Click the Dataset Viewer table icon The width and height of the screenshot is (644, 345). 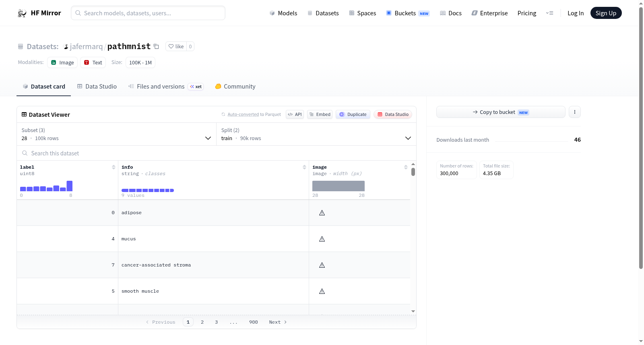(24, 115)
